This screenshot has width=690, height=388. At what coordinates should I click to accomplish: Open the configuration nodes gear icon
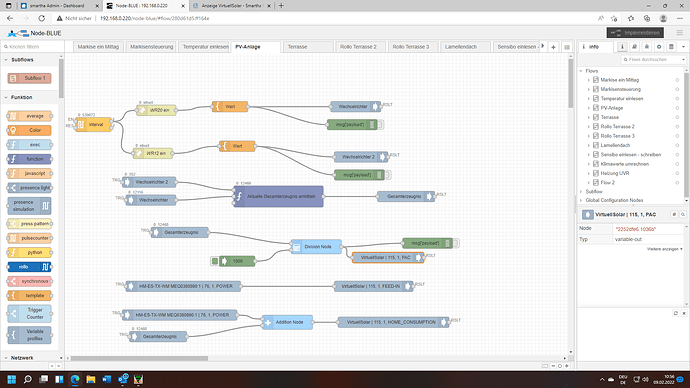[x=659, y=47]
